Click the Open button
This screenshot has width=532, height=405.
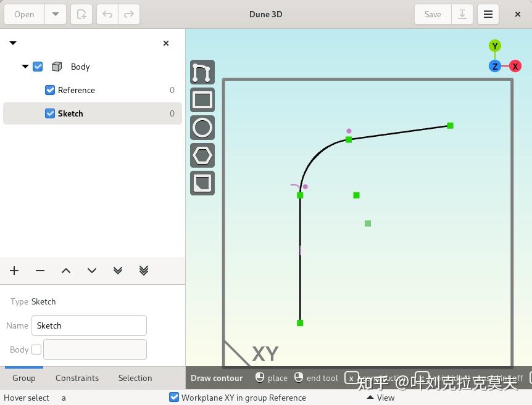coord(23,14)
